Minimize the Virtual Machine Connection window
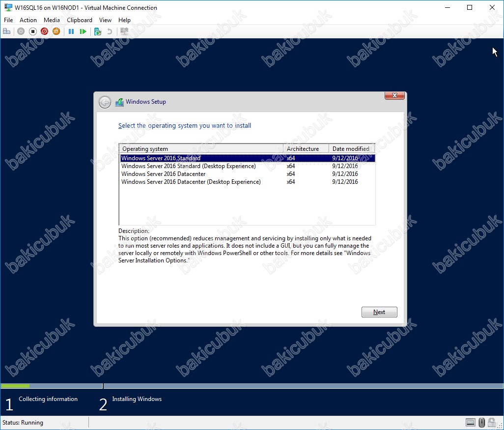The height and width of the screenshot is (430, 504). pos(447,7)
